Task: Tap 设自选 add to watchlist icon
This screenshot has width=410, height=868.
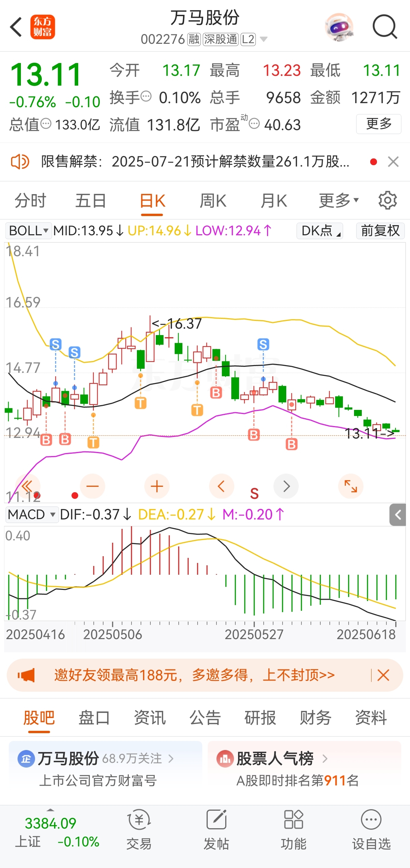Action: pyautogui.click(x=371, y=830)
